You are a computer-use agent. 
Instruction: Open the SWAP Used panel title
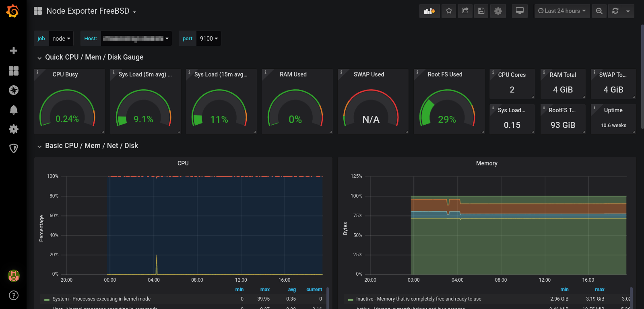369,74
